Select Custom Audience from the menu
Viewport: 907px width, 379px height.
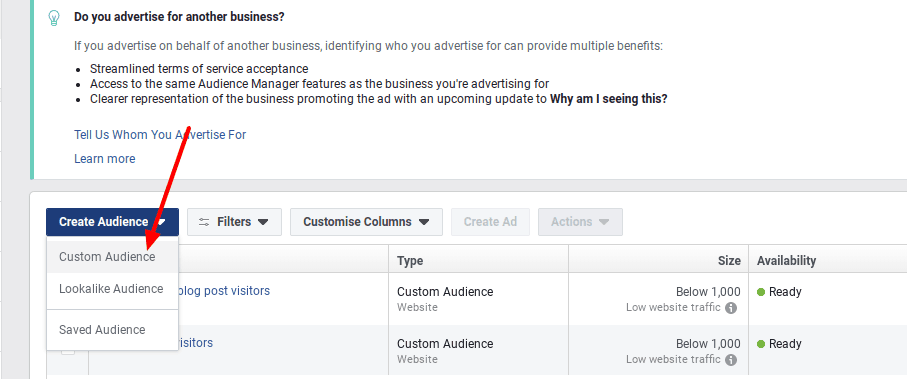point(112,257)
